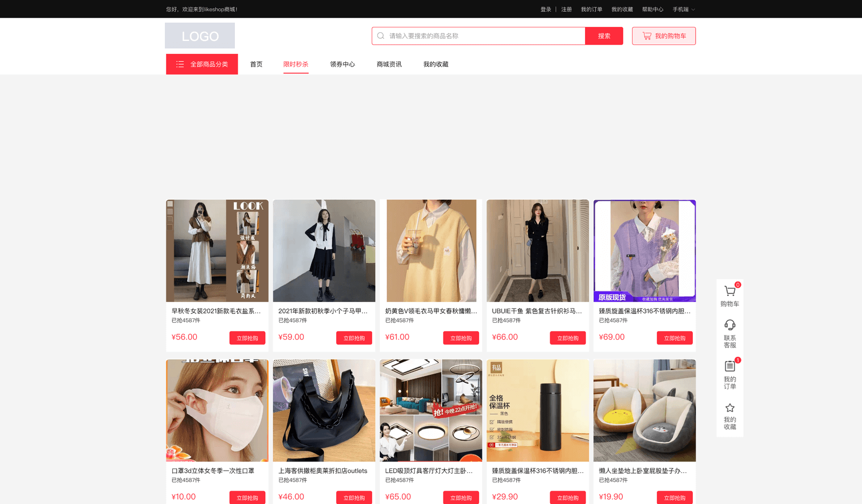Image resolution: width=862 pixels, height=504 pixels.
Task: Click the LOGO image
Action: (200, 36)
